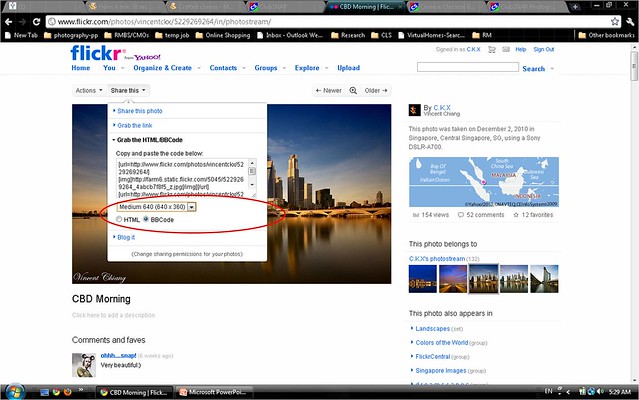Image resolution: width=639 pixels, height=400 pixels.
Task: Open commenter ohhh....snap! profile link
Action: point(118,356)
